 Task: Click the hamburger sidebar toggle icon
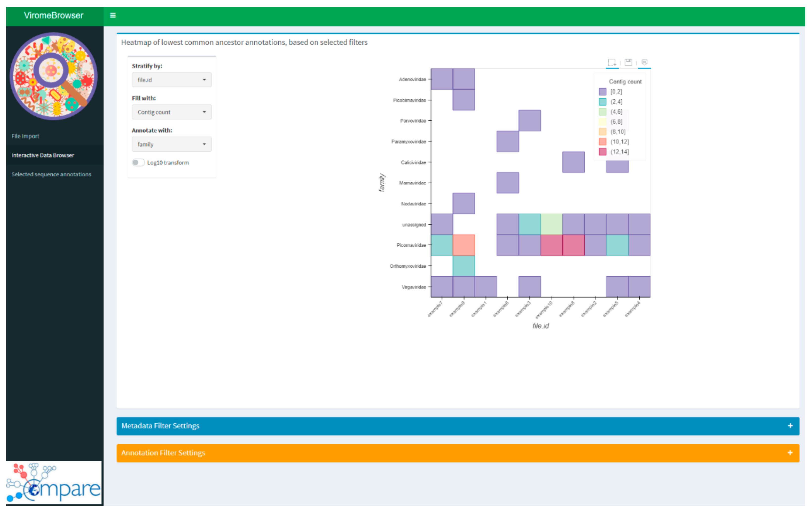pyautogui.click(x=113, y=15)
